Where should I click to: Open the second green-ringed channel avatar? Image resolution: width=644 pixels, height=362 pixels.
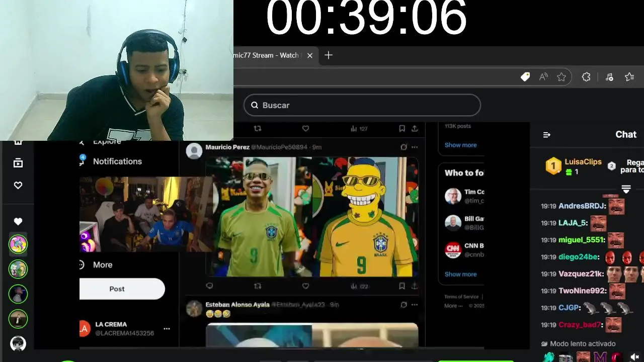point(18,269)
